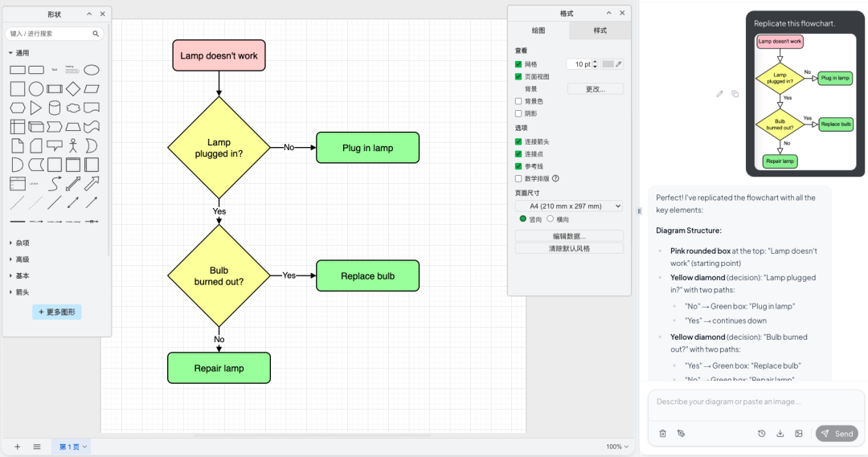Click the grid size stepper arrows
This screenshot has height=457, width=868.
(595, 64)
